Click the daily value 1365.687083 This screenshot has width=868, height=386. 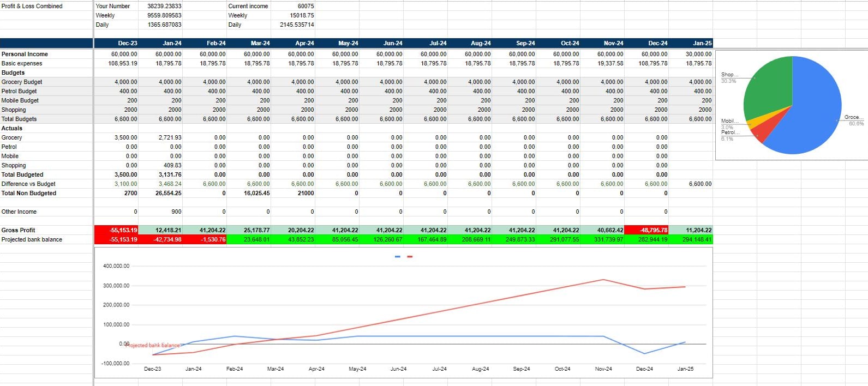164,25
